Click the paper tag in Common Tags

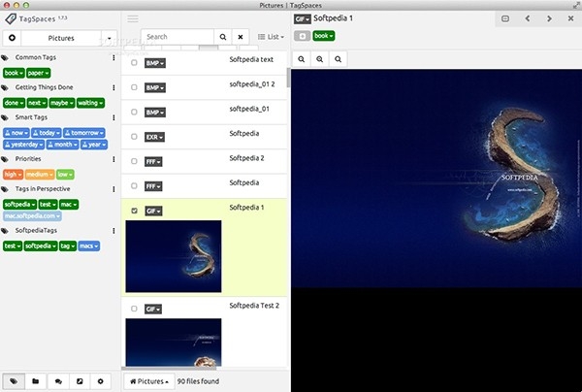pos(38,73)
